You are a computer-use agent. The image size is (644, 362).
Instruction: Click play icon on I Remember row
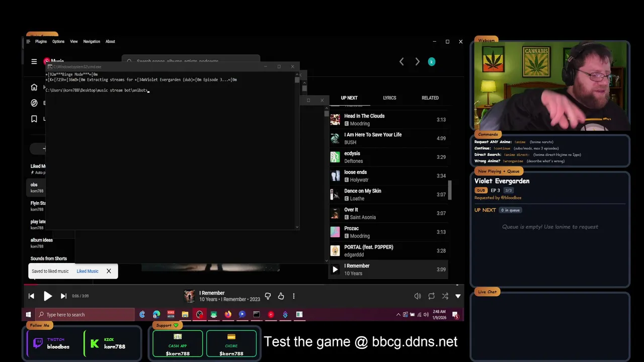(x=335, y=269)
